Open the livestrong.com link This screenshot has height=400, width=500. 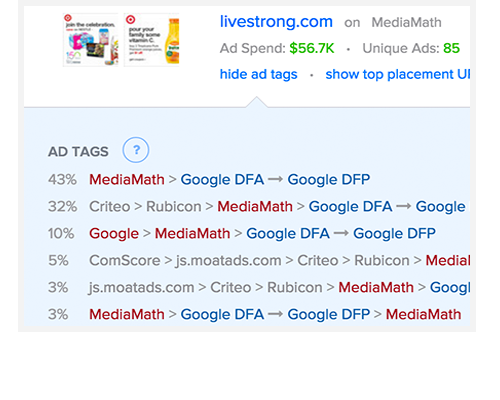276,22
